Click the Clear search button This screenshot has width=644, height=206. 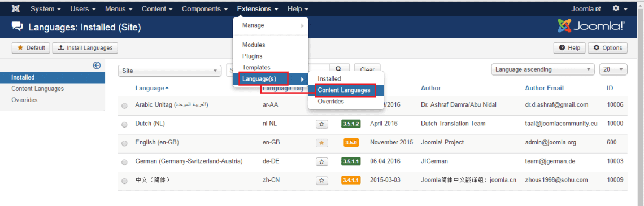click(367, 70)
